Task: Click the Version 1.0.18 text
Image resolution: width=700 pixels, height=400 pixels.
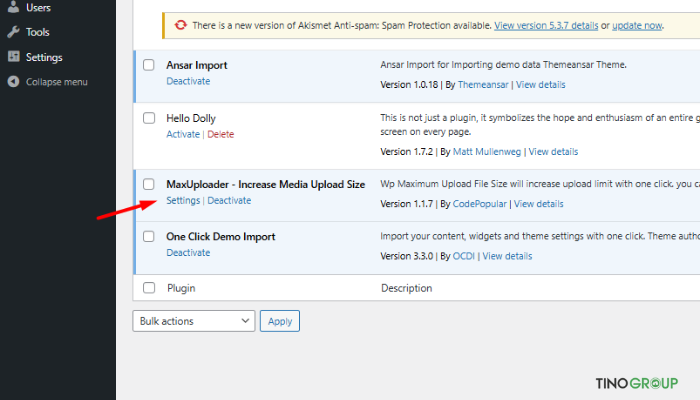Action: tap(409, 85)
